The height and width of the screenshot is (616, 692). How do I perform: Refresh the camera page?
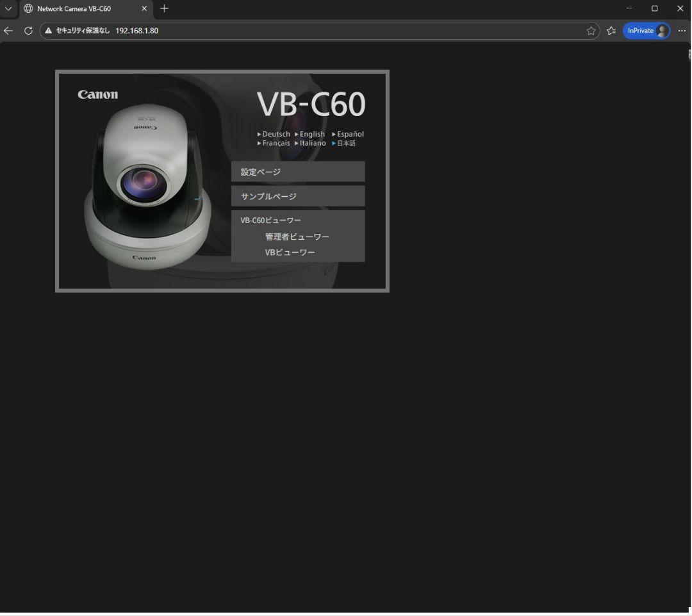[28, 30]
